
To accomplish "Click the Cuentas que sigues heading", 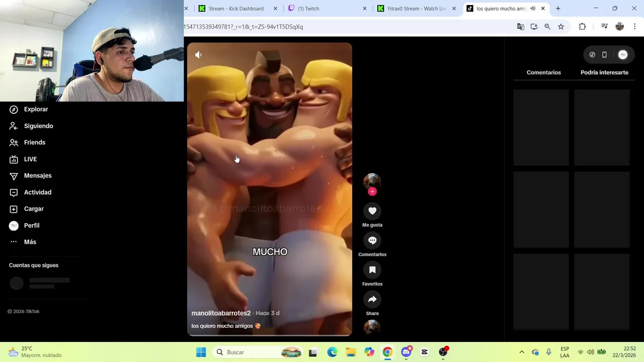I will click(x=34, y=265).
